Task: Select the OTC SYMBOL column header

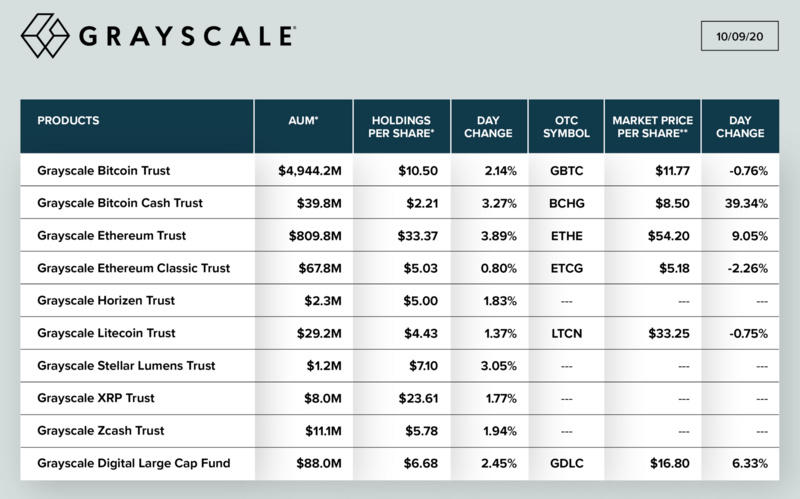Action: point(565,126)
